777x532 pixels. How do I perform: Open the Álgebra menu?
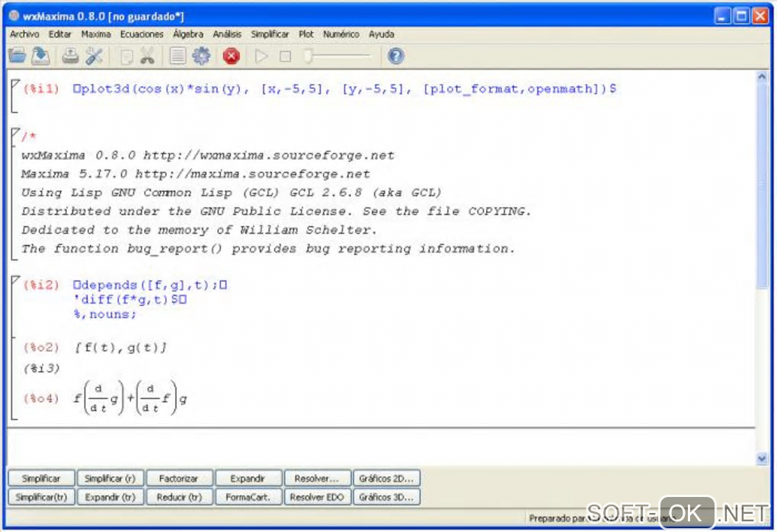click(188, 34)
